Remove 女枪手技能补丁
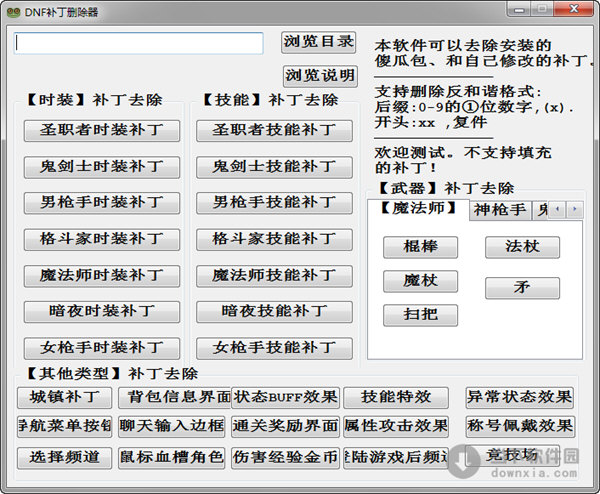Image resolution: width=600 pixels, height=494 pixels. click(x=274, y=348)
